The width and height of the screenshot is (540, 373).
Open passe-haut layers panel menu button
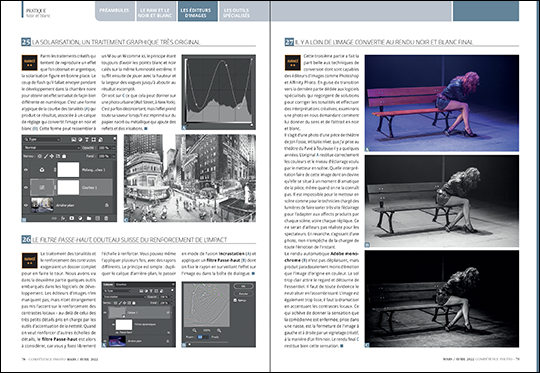[173, 284]
